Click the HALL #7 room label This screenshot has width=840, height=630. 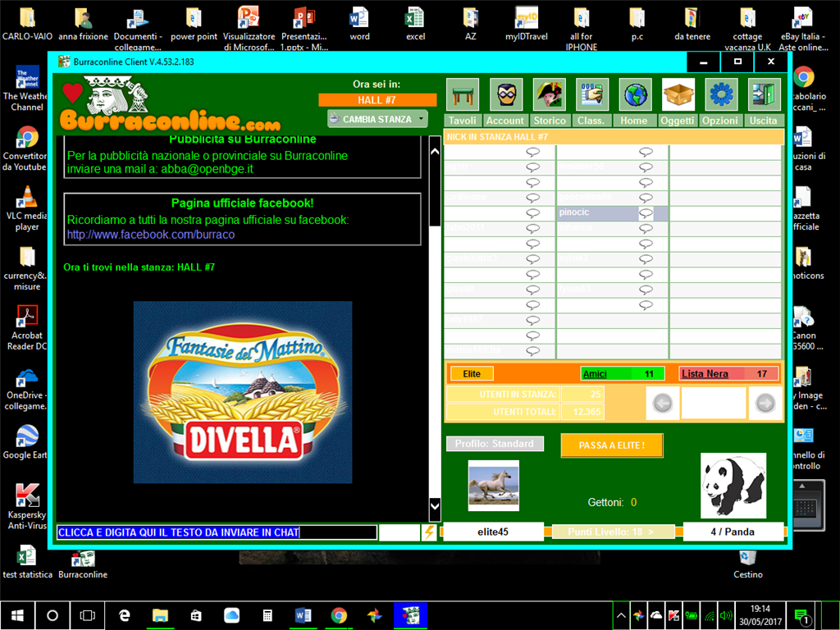pyautogui.click(x=377, y=100)
